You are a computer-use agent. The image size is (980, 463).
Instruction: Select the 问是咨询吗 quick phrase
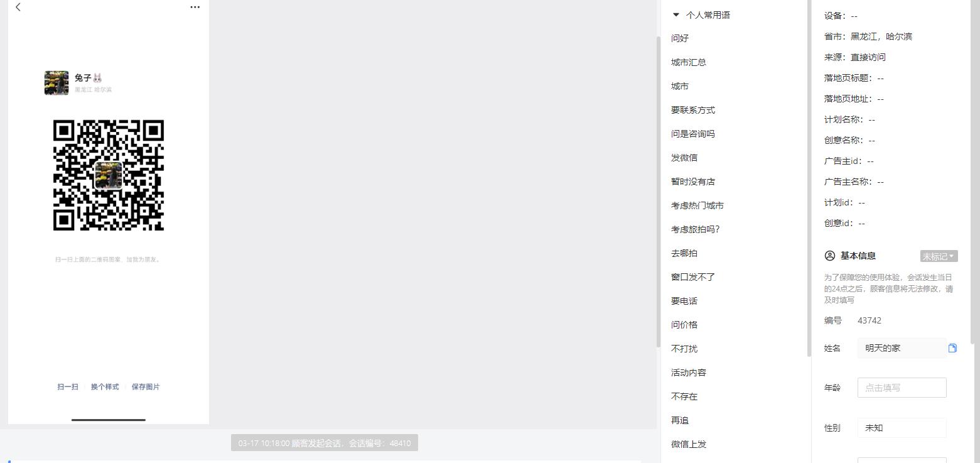click(x=693, y=134)
